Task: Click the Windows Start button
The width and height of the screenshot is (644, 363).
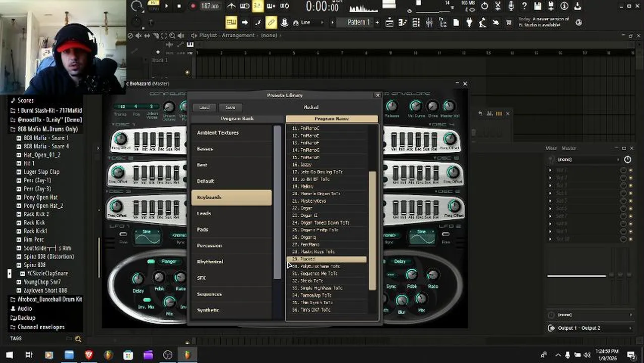Action: pos(9,355)
